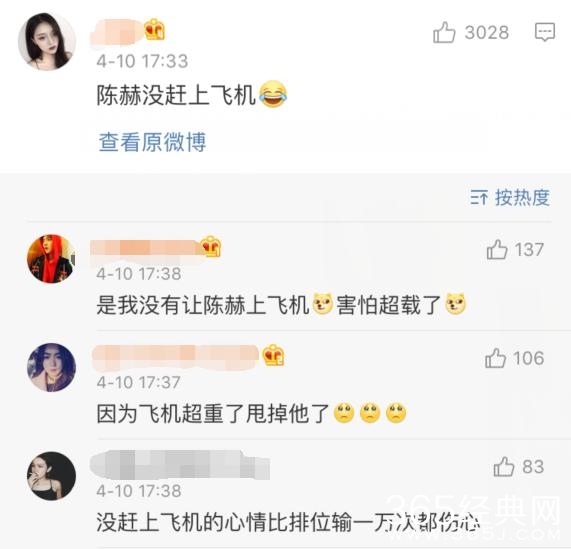Tap crown badge on 17:37 reply username
Screen dimensions: 571x549
pyautogui.click(x=274, y=355)
